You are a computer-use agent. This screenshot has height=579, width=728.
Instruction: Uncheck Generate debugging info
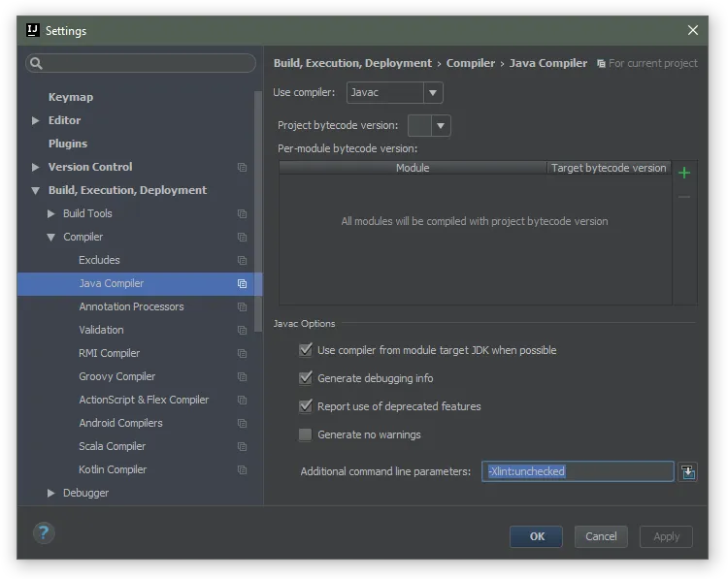click(306, 378)
